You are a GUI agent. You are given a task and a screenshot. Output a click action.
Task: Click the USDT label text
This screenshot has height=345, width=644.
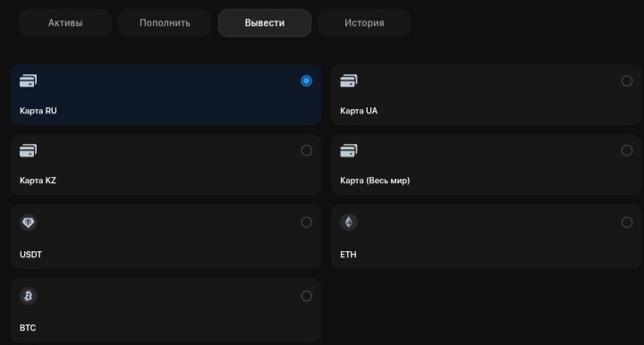(30, 255)
